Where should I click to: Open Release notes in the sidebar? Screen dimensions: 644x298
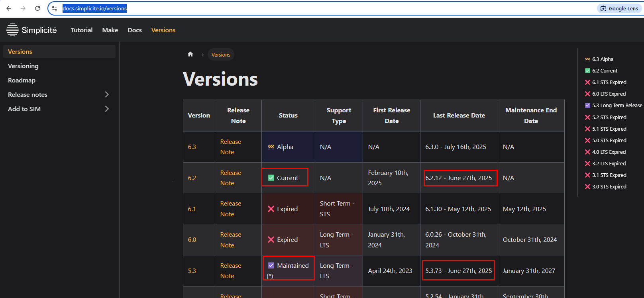[x=27, y=94]
